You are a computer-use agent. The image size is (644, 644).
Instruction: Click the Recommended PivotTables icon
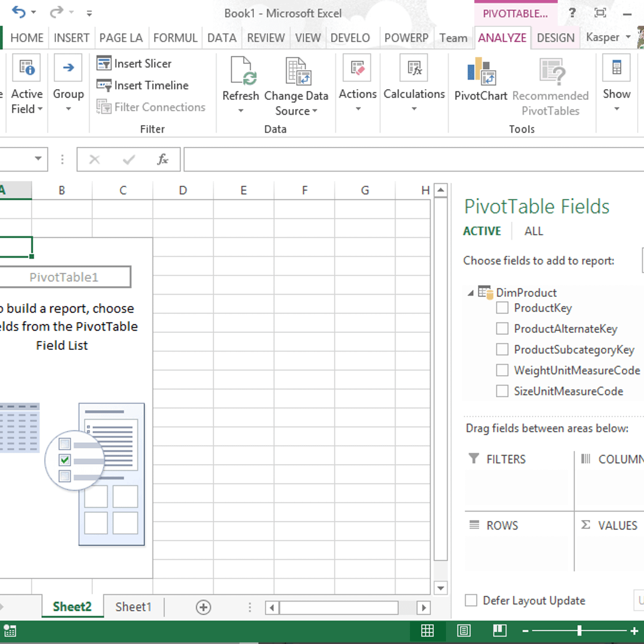[x=553, y=72]
